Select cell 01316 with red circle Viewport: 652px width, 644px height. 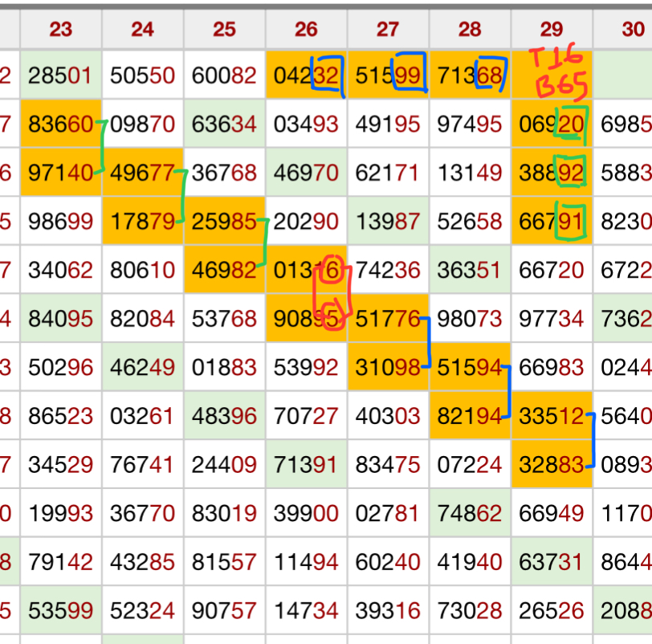point(306,269)
